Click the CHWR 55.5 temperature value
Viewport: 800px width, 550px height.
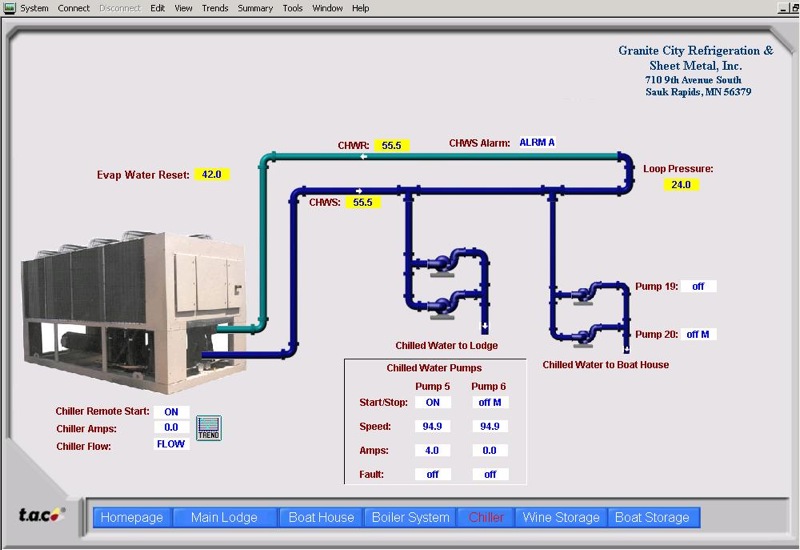coord(391,145)
